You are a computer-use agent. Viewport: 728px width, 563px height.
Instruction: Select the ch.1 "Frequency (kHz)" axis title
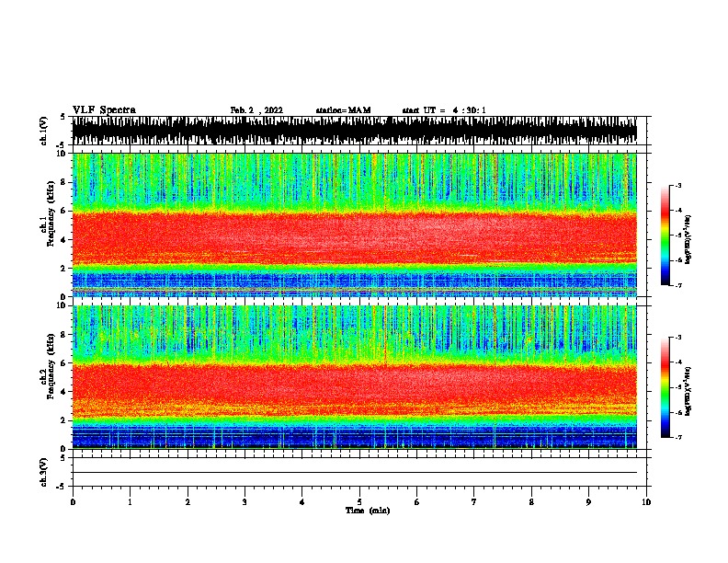click(x=51, y=213)
